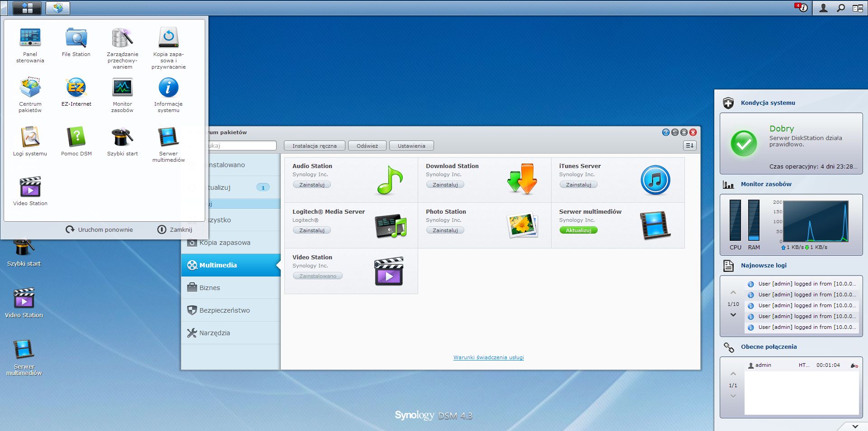Open Pomoc DSM help icon
This screenshot has height=431, width=868.
tap(76, 141)
